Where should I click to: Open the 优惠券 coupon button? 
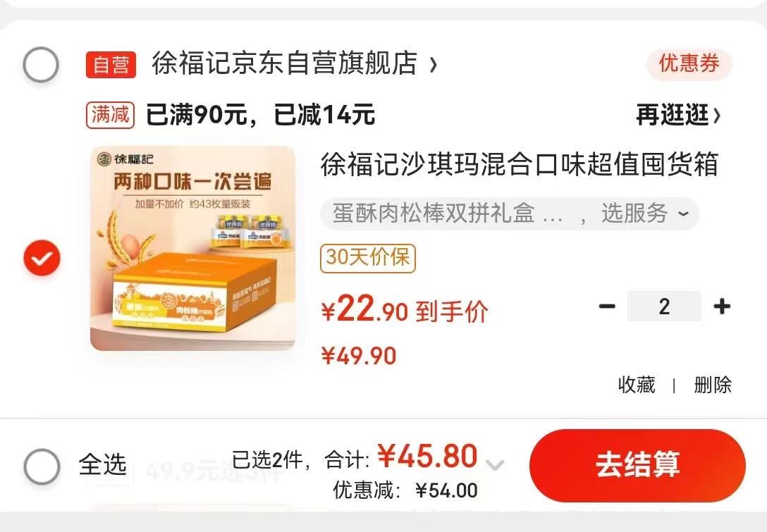[x=689, y=64]
